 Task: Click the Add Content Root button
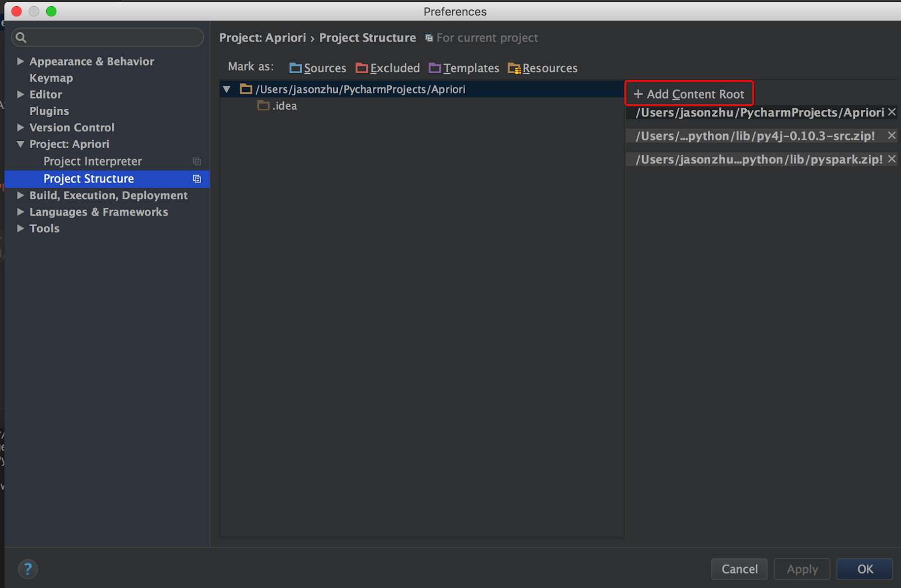point(689,93)
